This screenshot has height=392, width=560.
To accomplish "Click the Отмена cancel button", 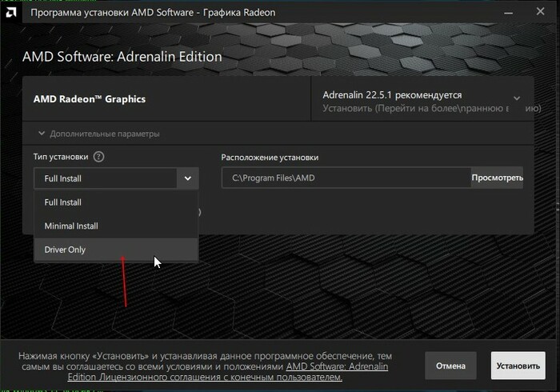I will (450, 366).
